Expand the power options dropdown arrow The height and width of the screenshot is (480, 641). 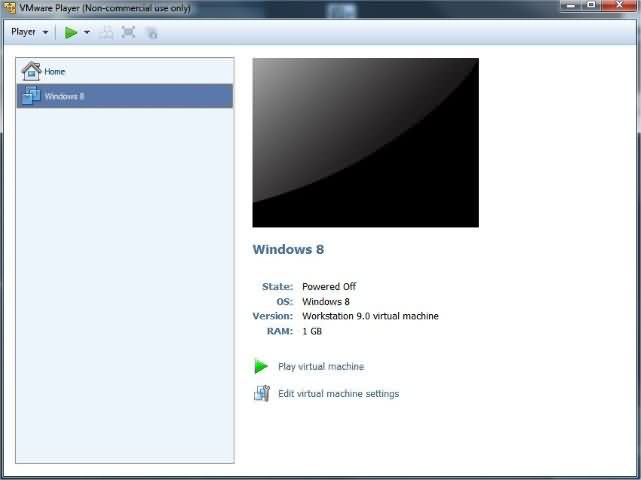pyautogui.click(x=87, y=32)
